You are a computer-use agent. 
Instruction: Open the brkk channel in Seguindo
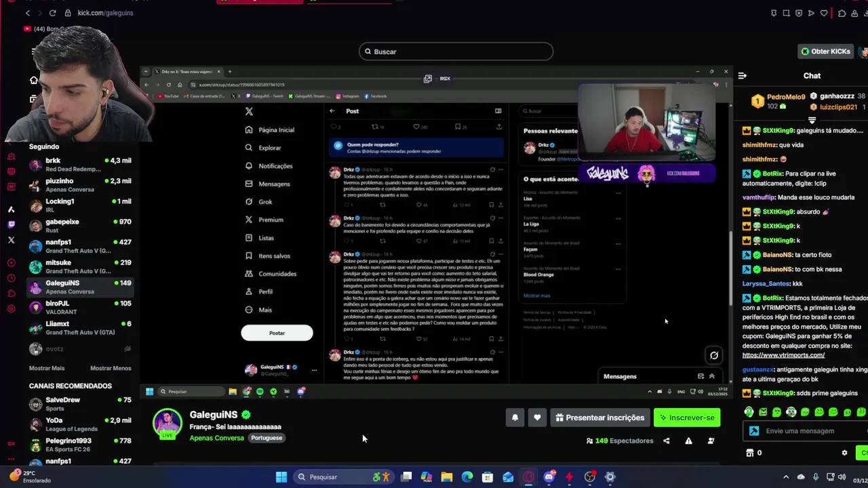click(81, 165)
